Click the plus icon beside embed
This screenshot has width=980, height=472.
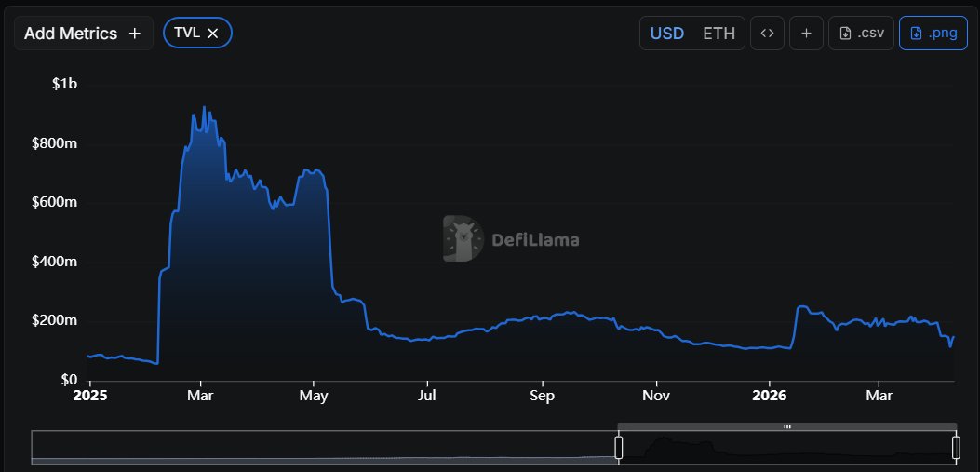coord(806,34)
